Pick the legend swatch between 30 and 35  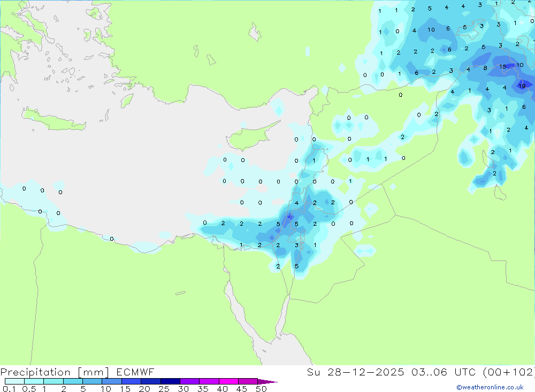(x=190, y=381)
